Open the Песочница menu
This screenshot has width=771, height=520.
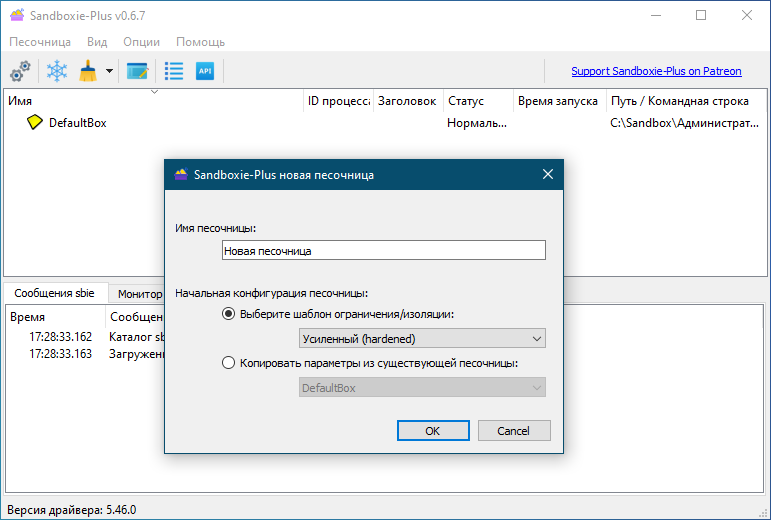tap(40, 42)
